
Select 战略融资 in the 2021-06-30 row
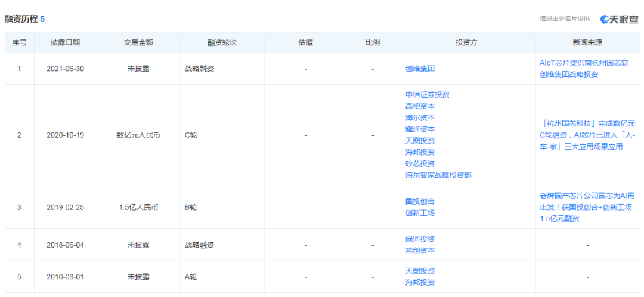(200, 69)
